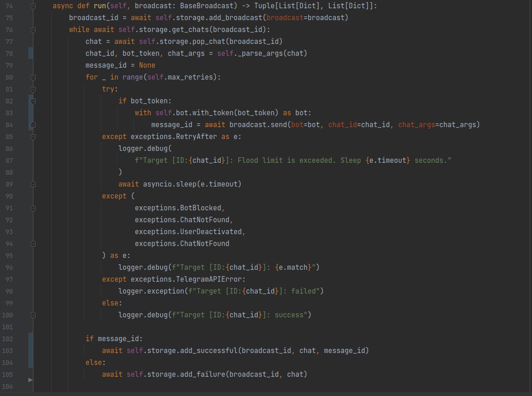Image resolution: width=532 pixels, height=396 pixels.
Task: Collapse the RetryAfter except block at line 85
Action: [x=33, y=137]
